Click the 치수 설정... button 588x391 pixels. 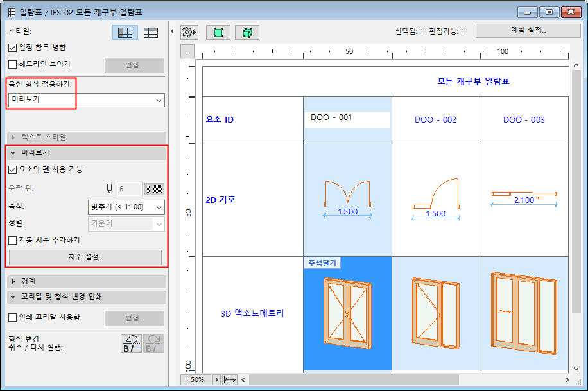pos(85,257)
